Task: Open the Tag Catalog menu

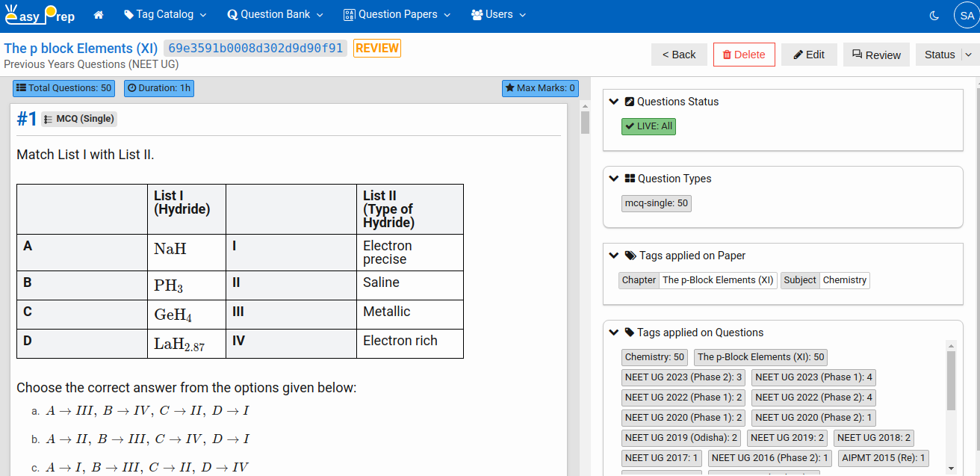Action: tap(165, 15)
